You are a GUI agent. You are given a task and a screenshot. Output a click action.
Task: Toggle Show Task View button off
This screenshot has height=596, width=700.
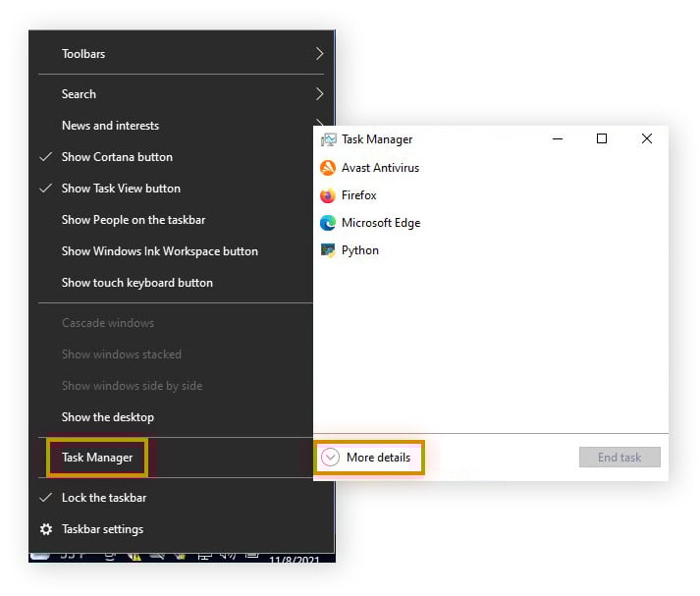tap(120, 189)
